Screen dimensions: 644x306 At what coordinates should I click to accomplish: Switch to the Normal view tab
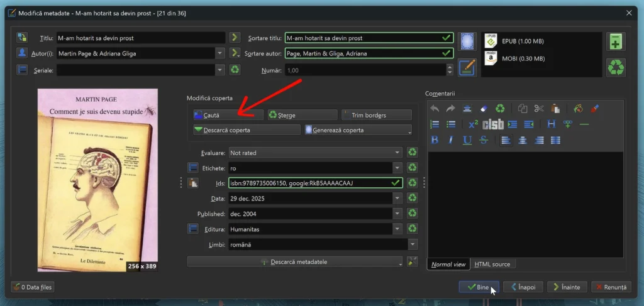point(448,264)
